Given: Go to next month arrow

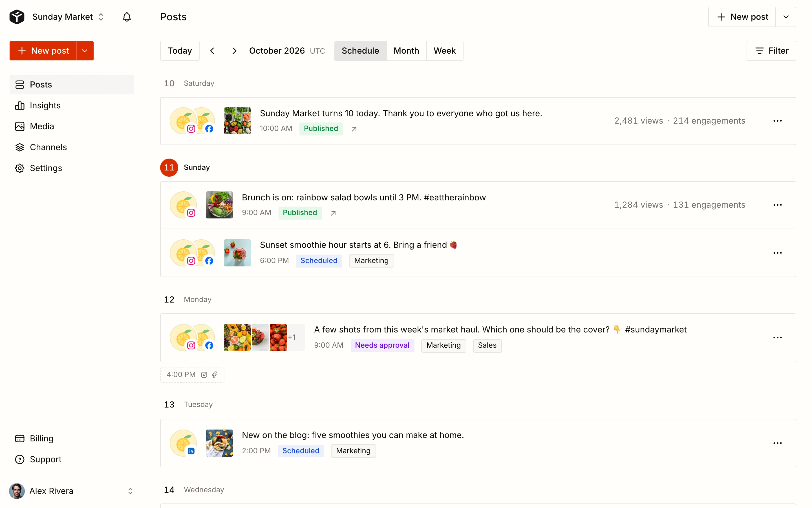Looking at the screenshot, I should [x=234, y=51].
